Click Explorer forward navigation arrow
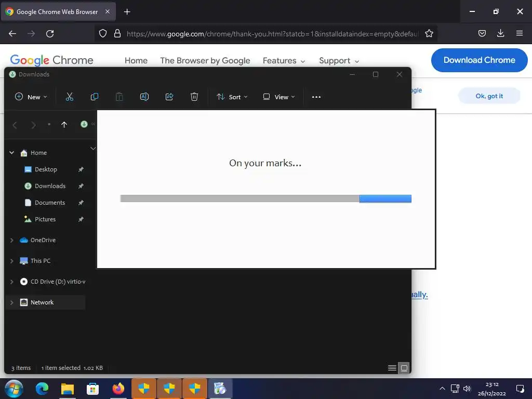This screenshot has width=532, height=399. 33,125
